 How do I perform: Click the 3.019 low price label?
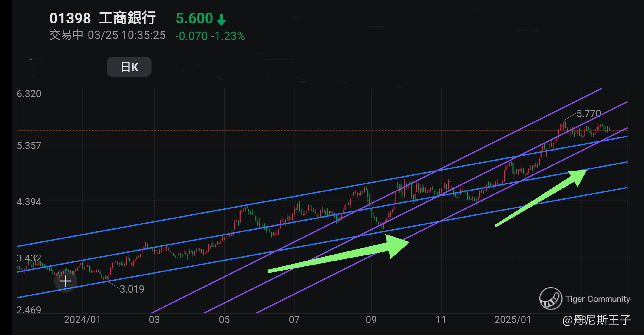pyautogui.click(x=132, y=289)
